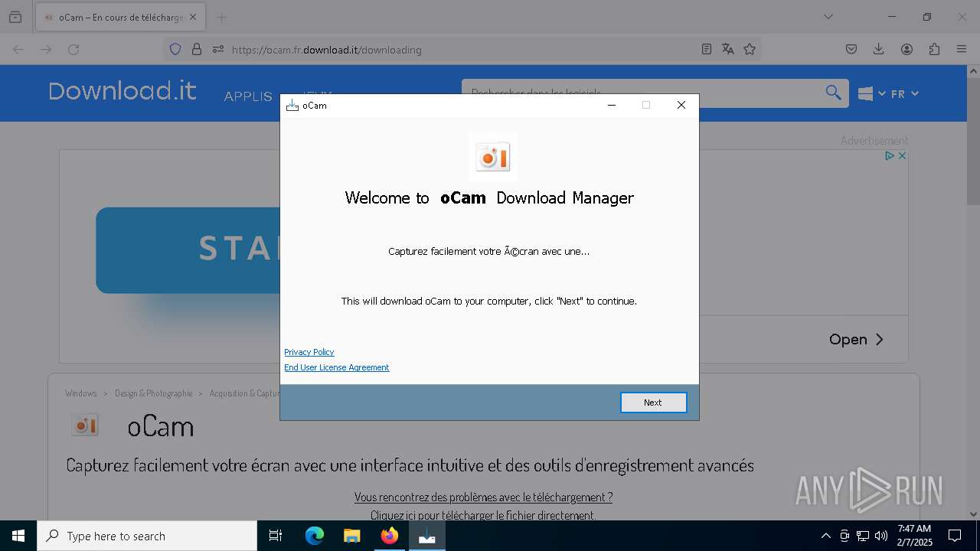Click the Firefox forward arrow

point(46,49)
